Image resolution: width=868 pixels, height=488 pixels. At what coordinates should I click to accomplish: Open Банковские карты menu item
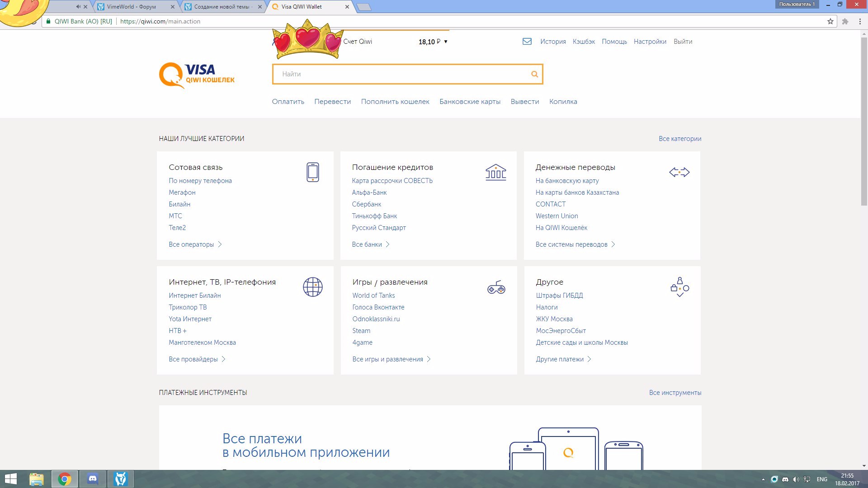(x=470, y=102)
